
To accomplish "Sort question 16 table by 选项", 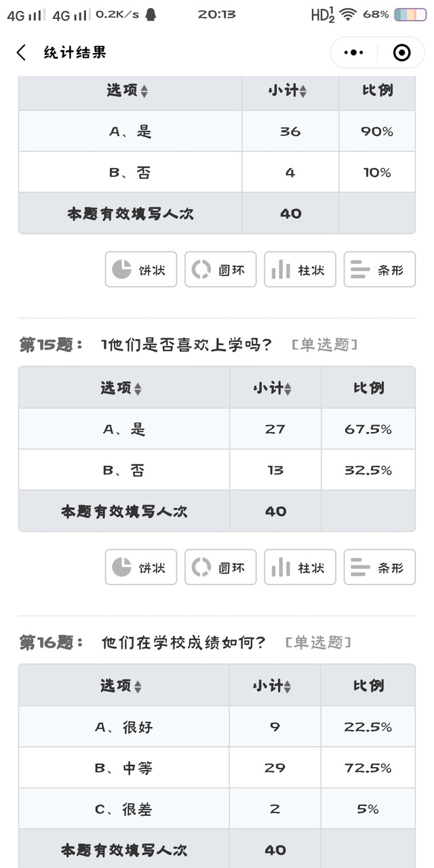I will tap(138, 687).
